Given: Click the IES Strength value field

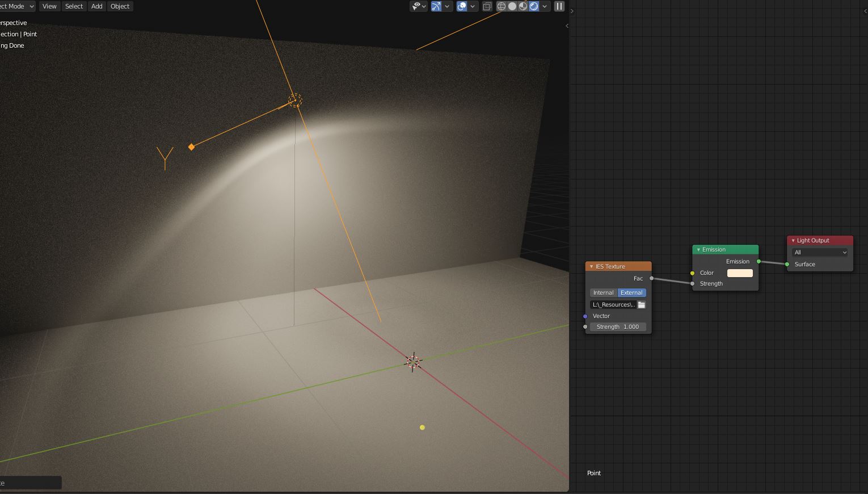Looking at the screenshot, I should [x=618, y=327].
